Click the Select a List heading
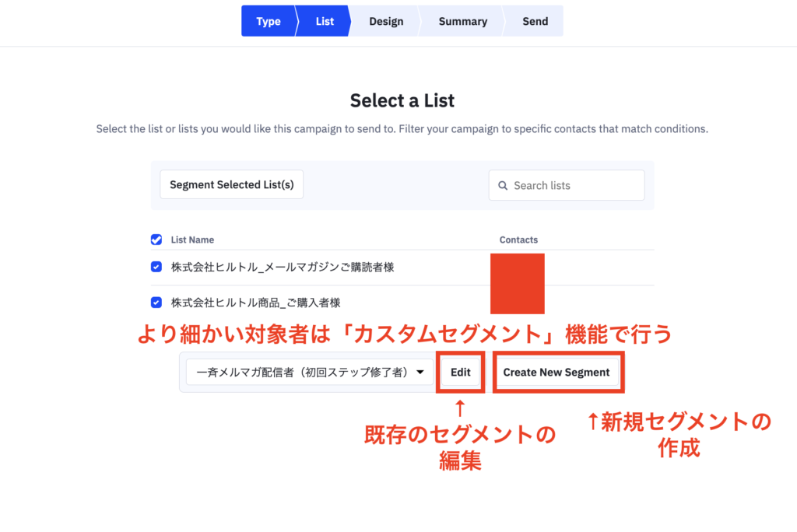The height and width of the screenshot is (532, 797). 402,100
